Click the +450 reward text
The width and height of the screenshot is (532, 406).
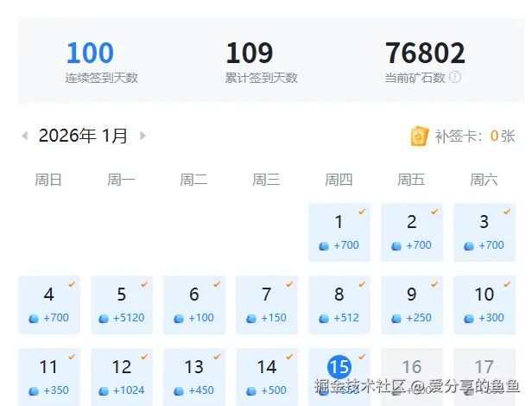201,390
